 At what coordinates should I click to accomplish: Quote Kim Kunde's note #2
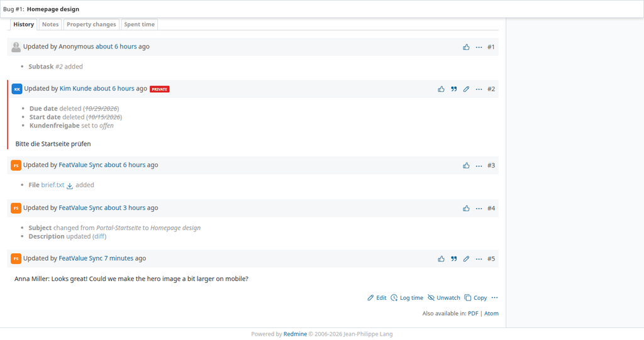pyautogui.click(x=454, y=89)
